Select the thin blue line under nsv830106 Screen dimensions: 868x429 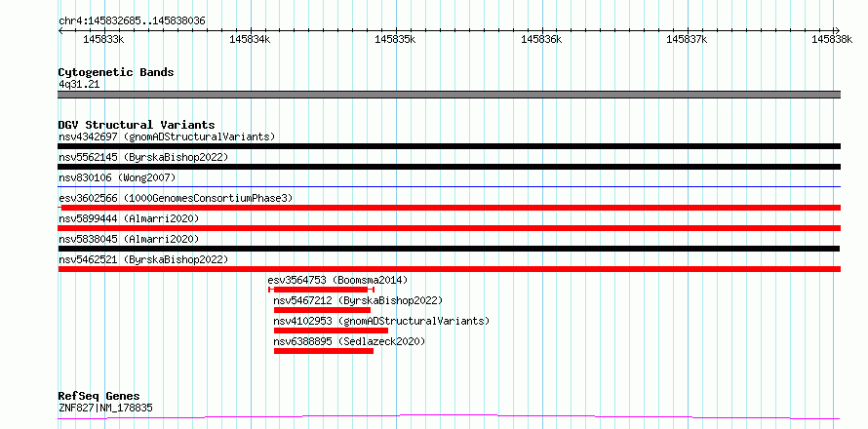[x=449, y=187]
